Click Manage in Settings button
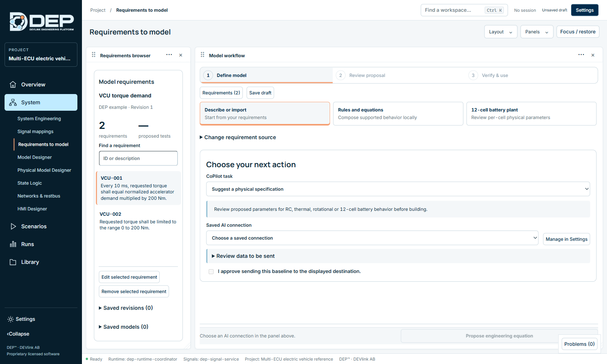 click(566, 239)
